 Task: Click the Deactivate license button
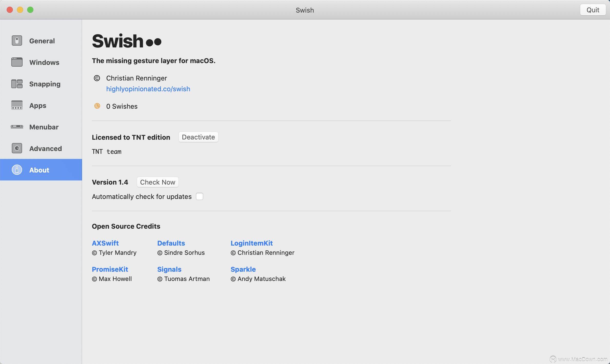click(198, 136)
